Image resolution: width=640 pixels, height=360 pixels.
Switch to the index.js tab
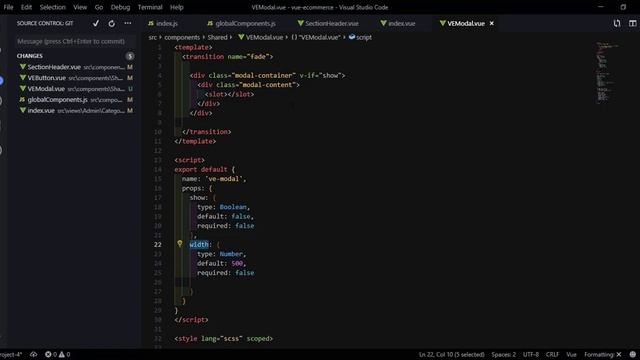click(163, 24)
